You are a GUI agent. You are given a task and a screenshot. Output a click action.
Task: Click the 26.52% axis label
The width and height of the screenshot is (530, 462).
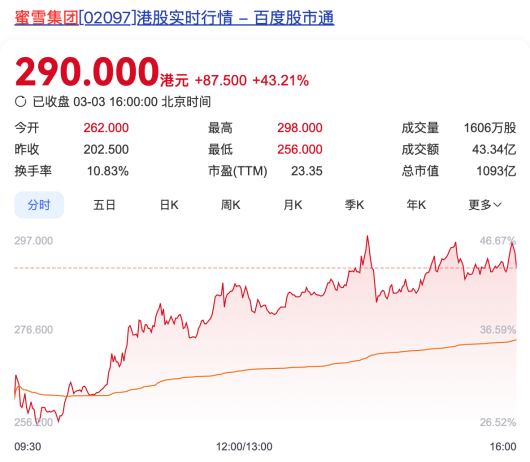point(498,422)
